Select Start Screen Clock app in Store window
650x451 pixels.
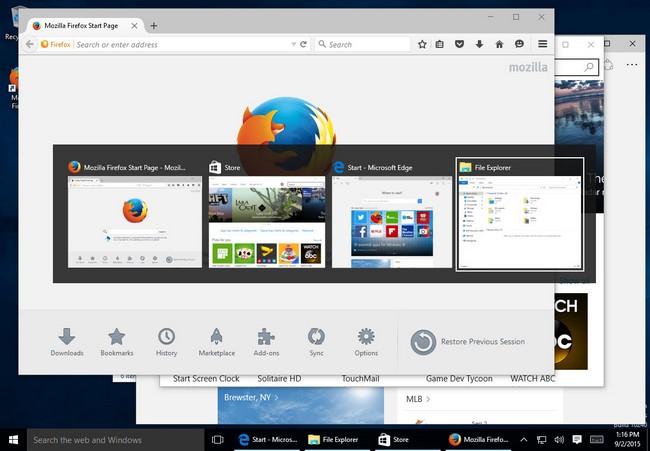206,378
